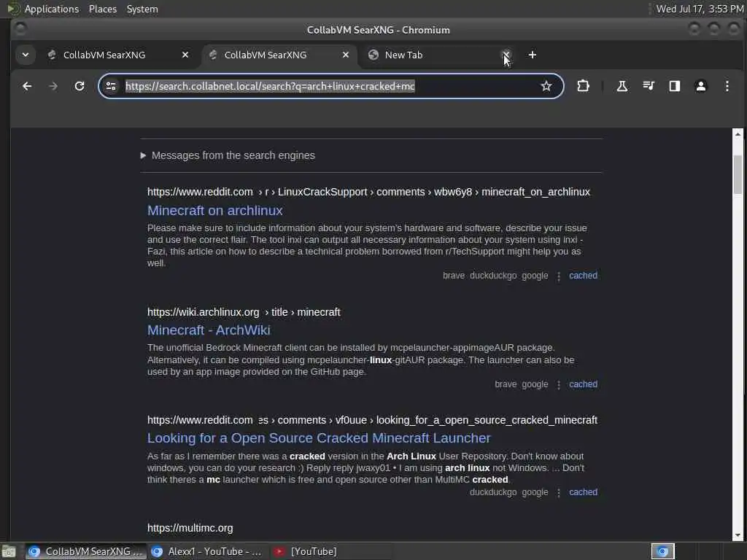Open a new tab with plus button
Image resolution: width=747 pixels, height=560 pixels.
pos(533,55)
